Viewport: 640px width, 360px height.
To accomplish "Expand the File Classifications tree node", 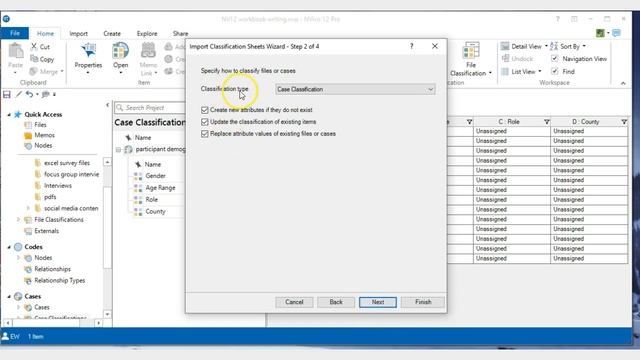I will coord(18,220).
